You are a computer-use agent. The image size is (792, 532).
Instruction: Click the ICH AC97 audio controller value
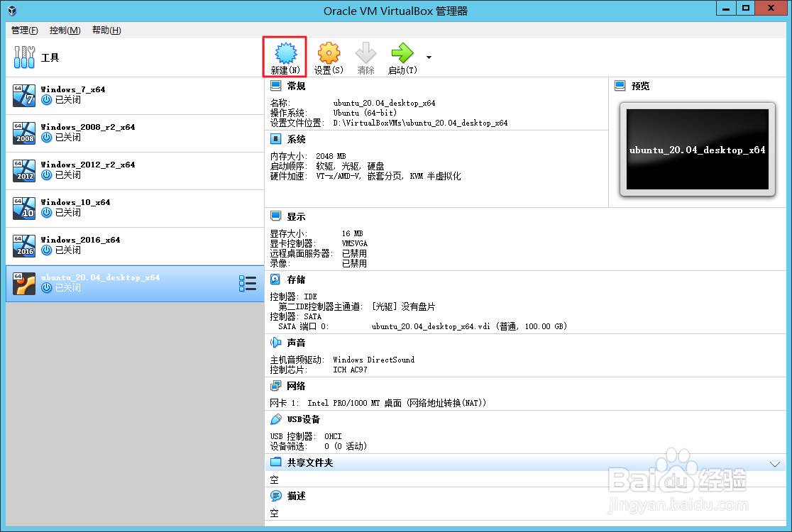[350, 370]
